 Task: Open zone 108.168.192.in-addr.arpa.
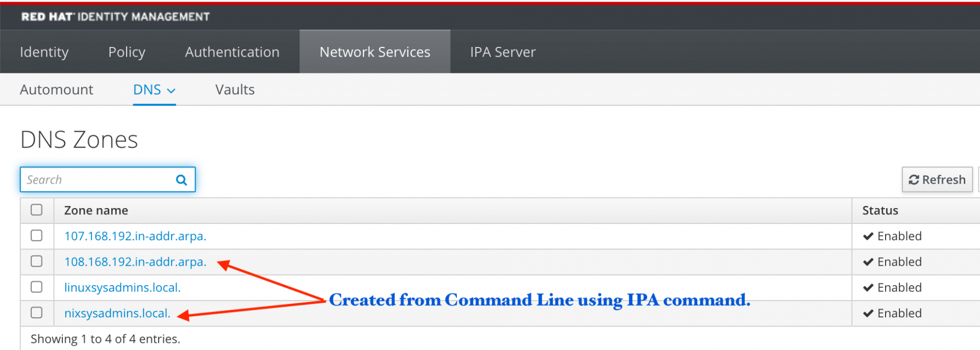click(135, 262)
